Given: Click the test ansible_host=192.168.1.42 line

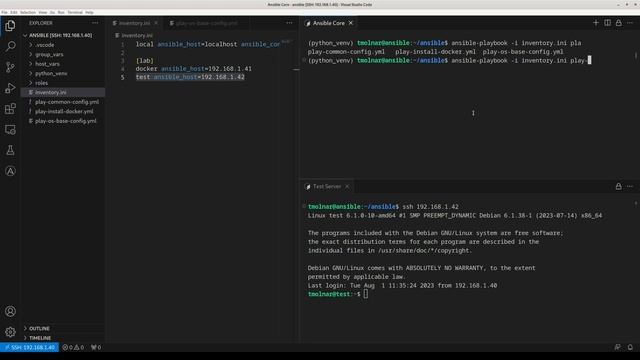Looking at the screenshot, I should coord(190,77).
